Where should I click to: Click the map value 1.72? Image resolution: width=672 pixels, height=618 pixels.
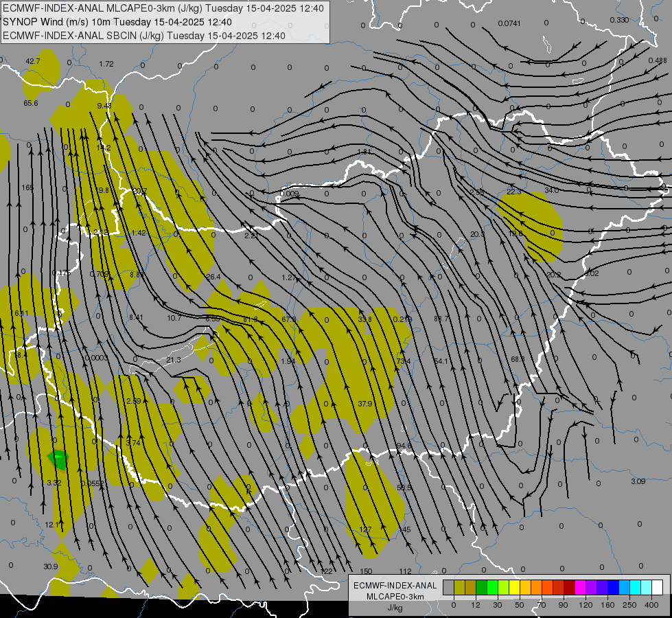[106, 64]
